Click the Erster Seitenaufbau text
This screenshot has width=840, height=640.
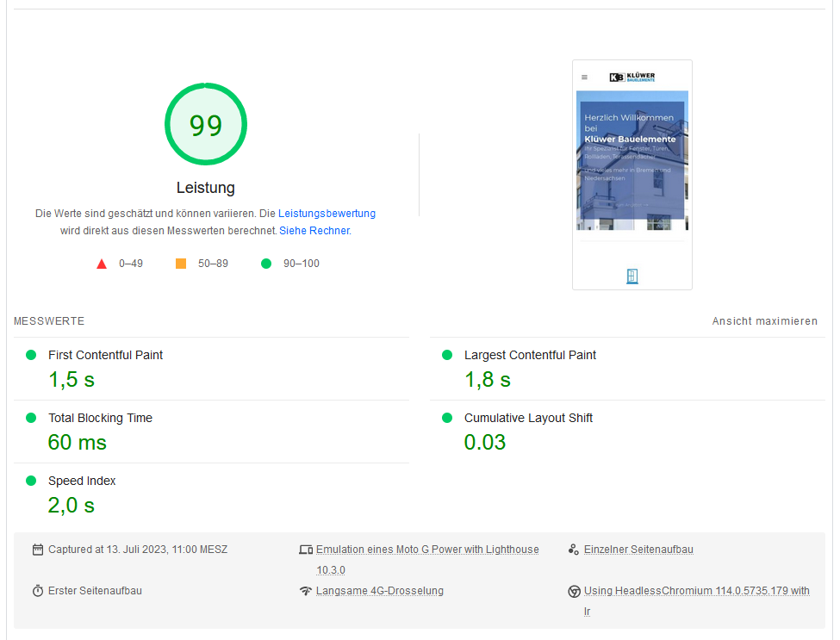pyautogui.click(x=95, y=591)
